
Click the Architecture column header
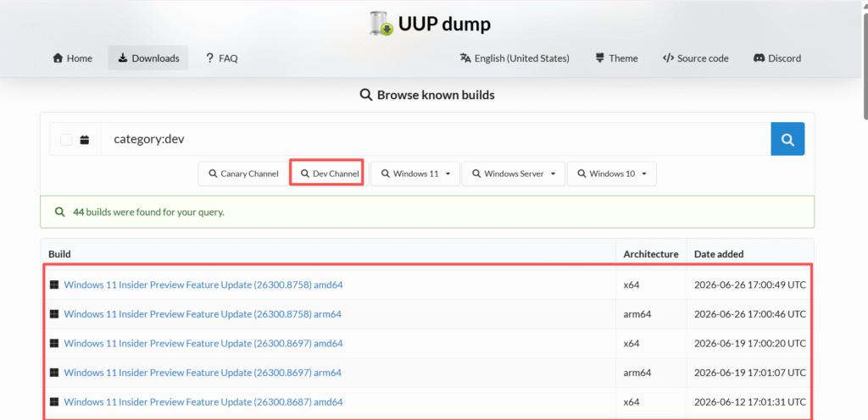[x=651, y=254]
